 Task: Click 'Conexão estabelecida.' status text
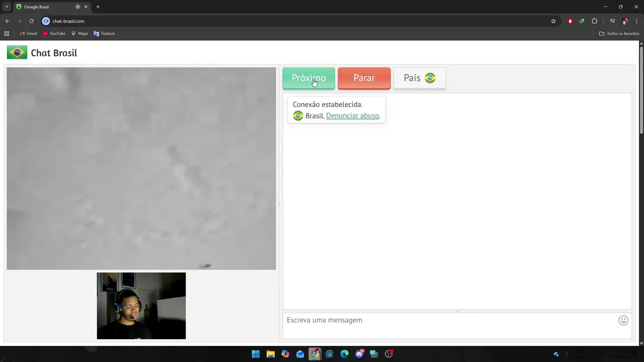click(x=328, y=105)
